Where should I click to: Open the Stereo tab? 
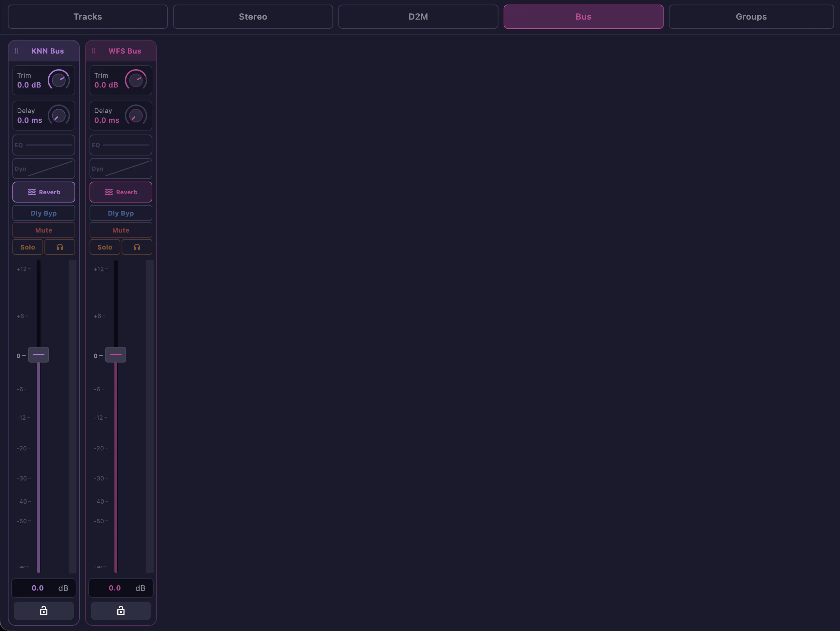point(253,17)
